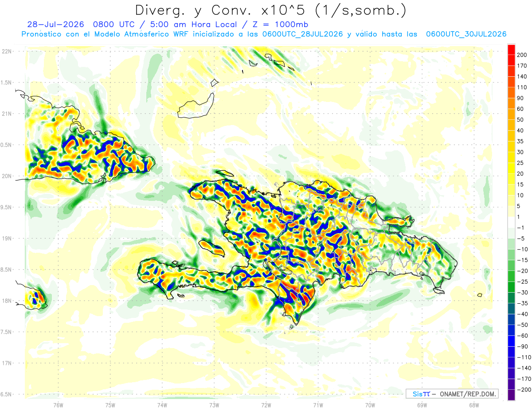Click the '-20' colorbar value
The image size is (532, 411).
522,271
